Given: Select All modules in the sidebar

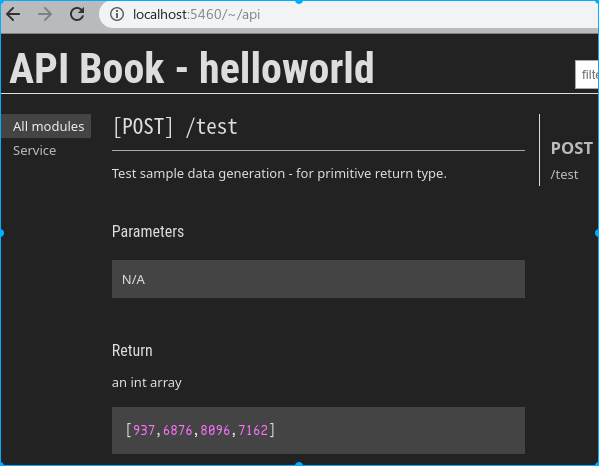Looking at the screenshot, I should [47, 126].
